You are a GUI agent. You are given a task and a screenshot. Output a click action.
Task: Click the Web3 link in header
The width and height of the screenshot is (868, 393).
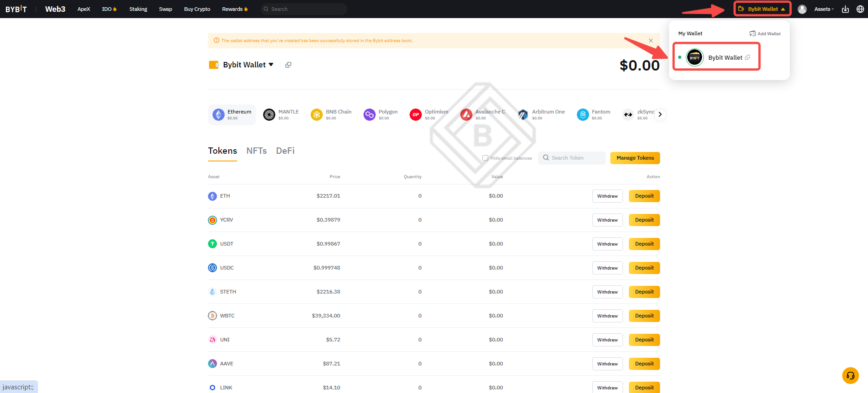[x=55, y=9]
